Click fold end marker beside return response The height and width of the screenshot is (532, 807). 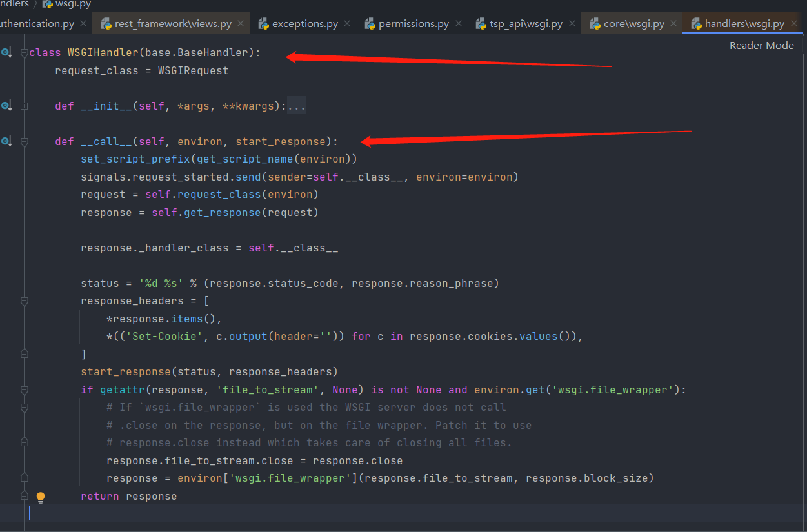25,496
